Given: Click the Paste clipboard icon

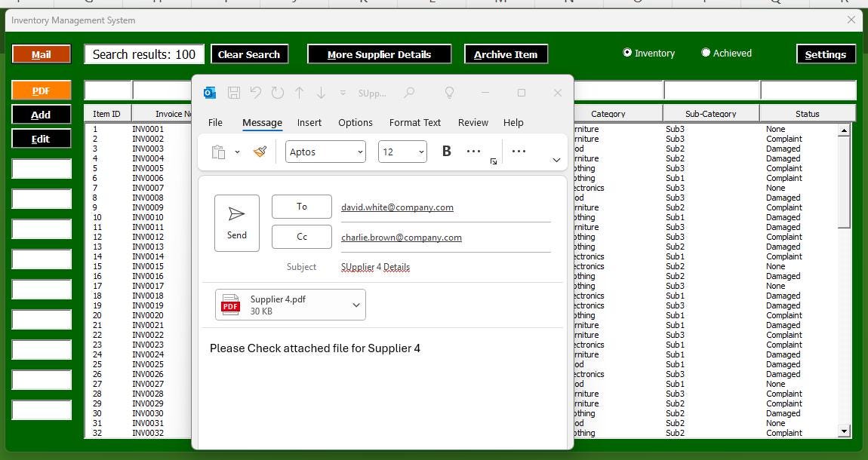Looking at the screenshot, I should point(219,151).
